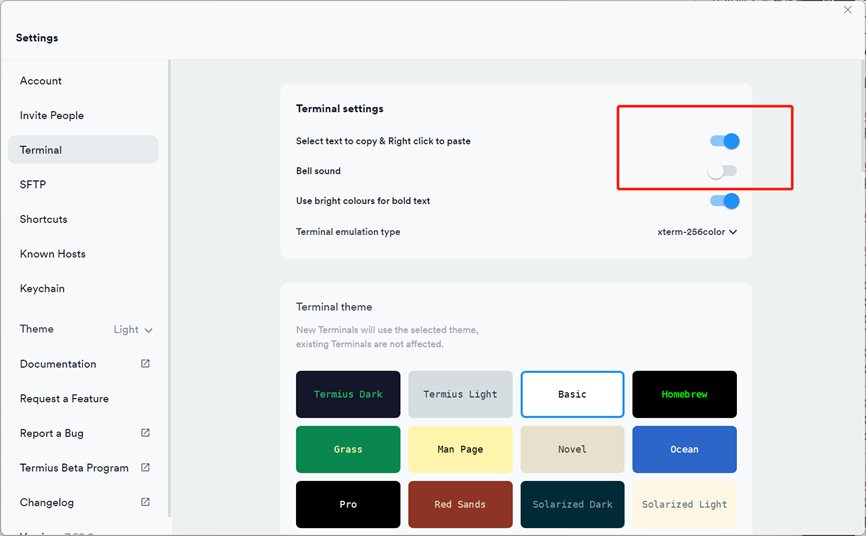This screenshot has height=536, width=866.
Task: Close the Settings window with the X
Action: (x=848, y=10)
